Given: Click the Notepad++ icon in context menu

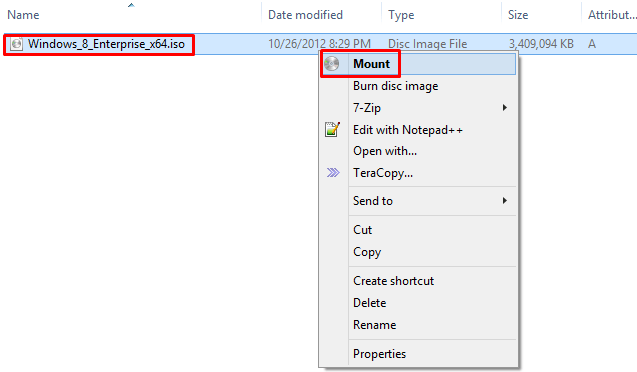Looking at the screenshot, I should (x=332, y=130).
